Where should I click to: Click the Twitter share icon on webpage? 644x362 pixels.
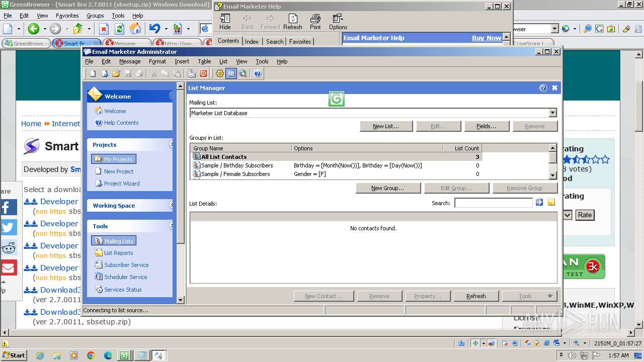pos(9,227)
